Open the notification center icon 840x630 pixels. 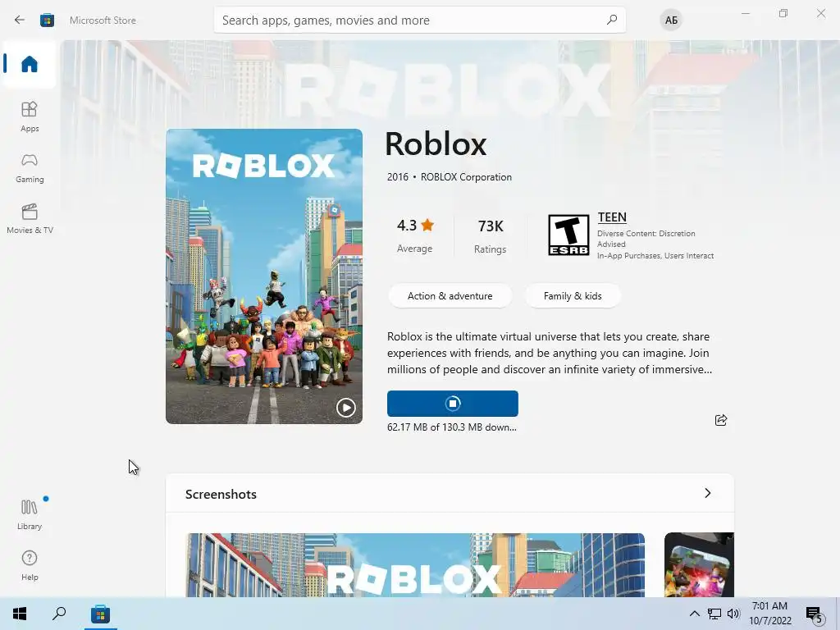pyautogui.click(x=815, y=614)
